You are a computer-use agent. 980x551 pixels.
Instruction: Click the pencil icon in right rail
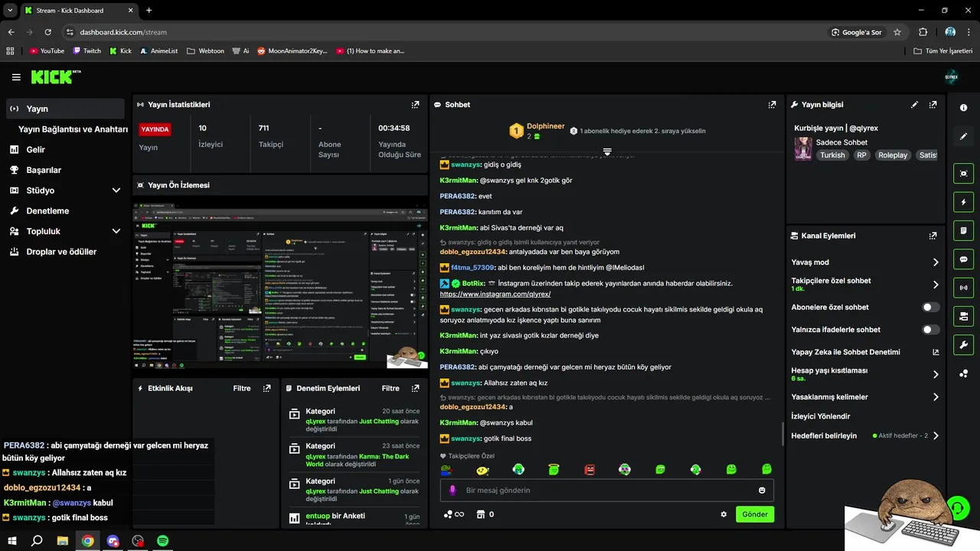pyautogui.click(x=963, y=136)
